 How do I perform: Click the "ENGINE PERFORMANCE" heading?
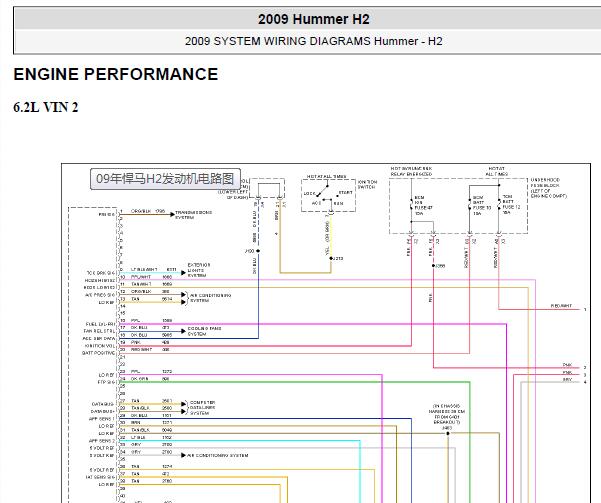coord(116,74)
